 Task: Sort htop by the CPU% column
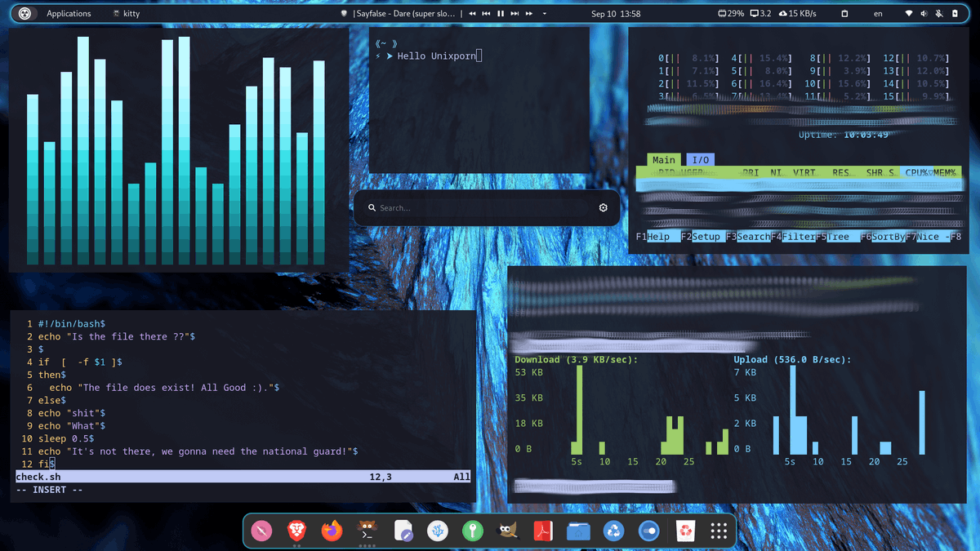(919, 172)
